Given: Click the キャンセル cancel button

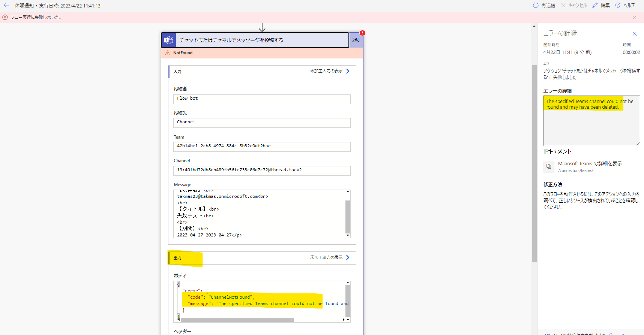Looking at the screenshot, I should click(x=574, y=5).
